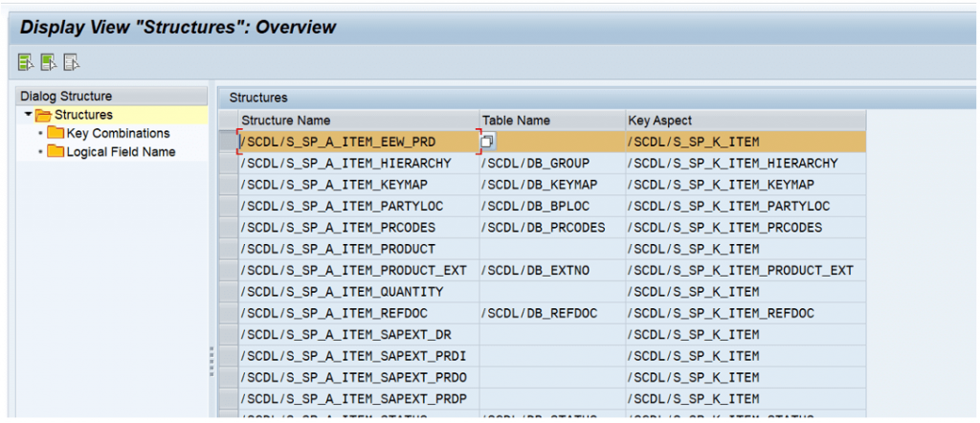This screenshot has height=423, width=980.
Task: Click table name /SCDL/DB_PRCODES
Action: pos(544,228)
